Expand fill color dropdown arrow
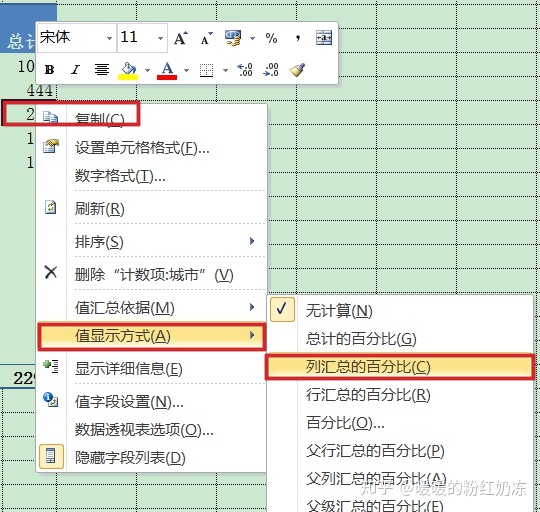The image size is (540, 512). click(x=147, y=70)
